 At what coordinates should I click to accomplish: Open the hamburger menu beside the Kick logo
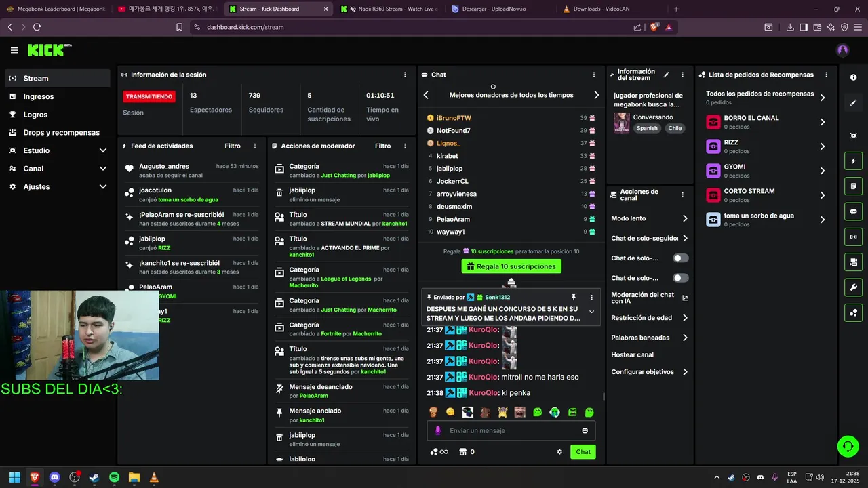[14, 50]
